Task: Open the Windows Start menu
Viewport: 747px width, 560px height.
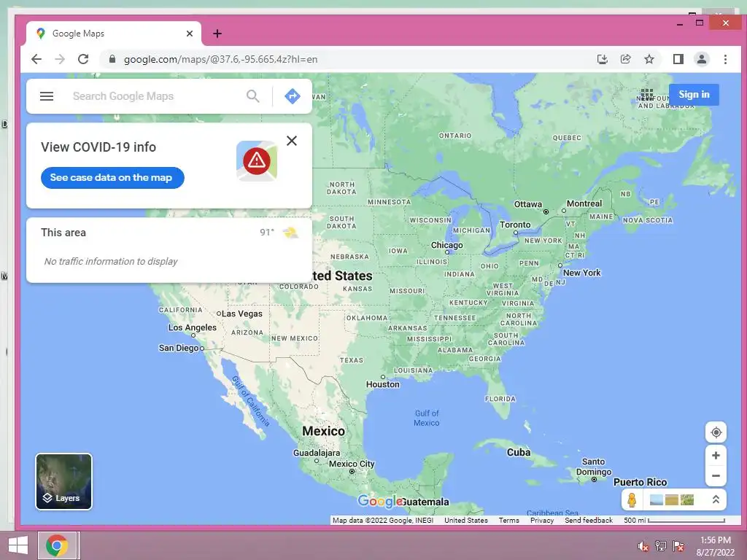Action: [x=18, y=545]
